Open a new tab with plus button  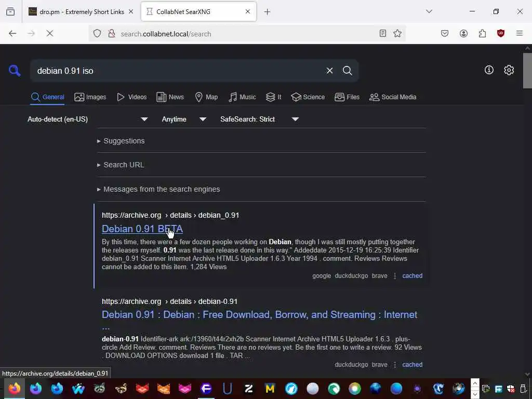tap(268, 12)
